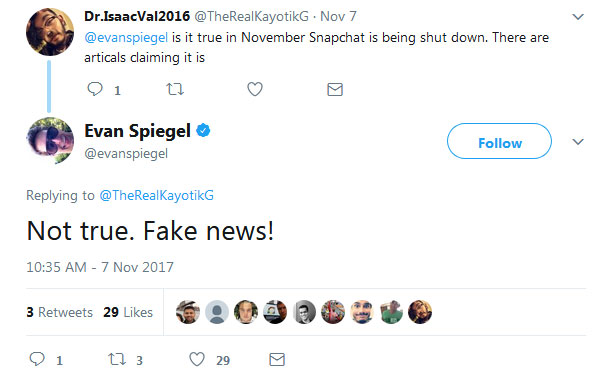Viewport: 611px width, 386px height.
Task: Open Dr.IsaacVal2016's profile avatar
Action: click(50, 32)
